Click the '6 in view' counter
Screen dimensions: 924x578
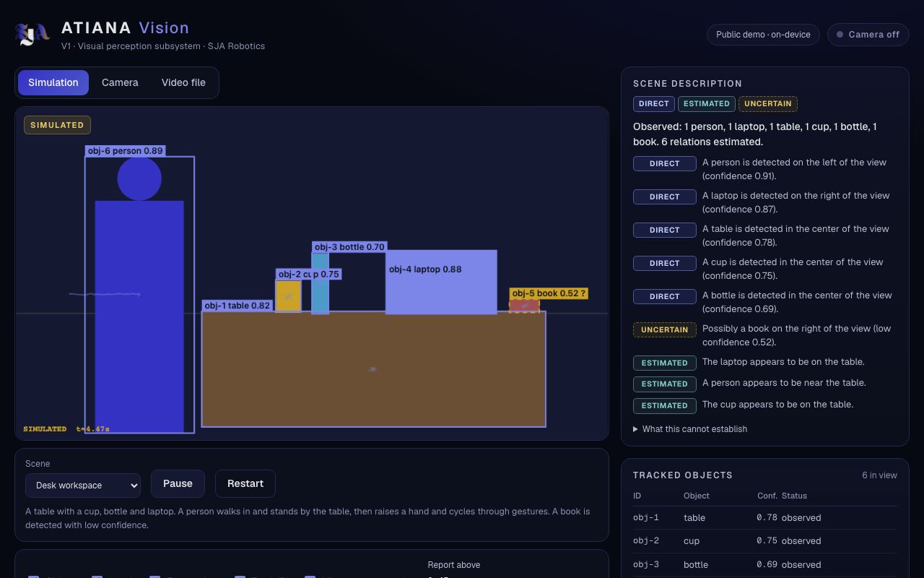(879, 475)
